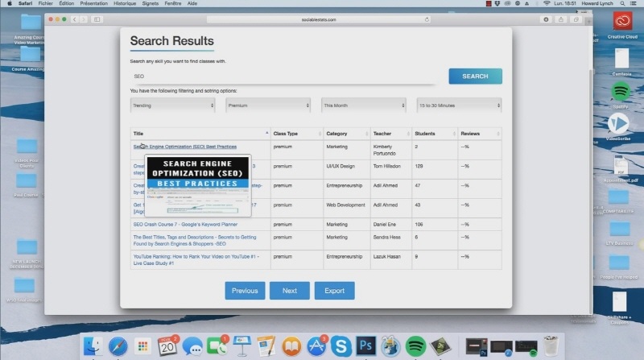Click the Safari forward arrow button
The image size is (644, 360).
coord(84,19)
